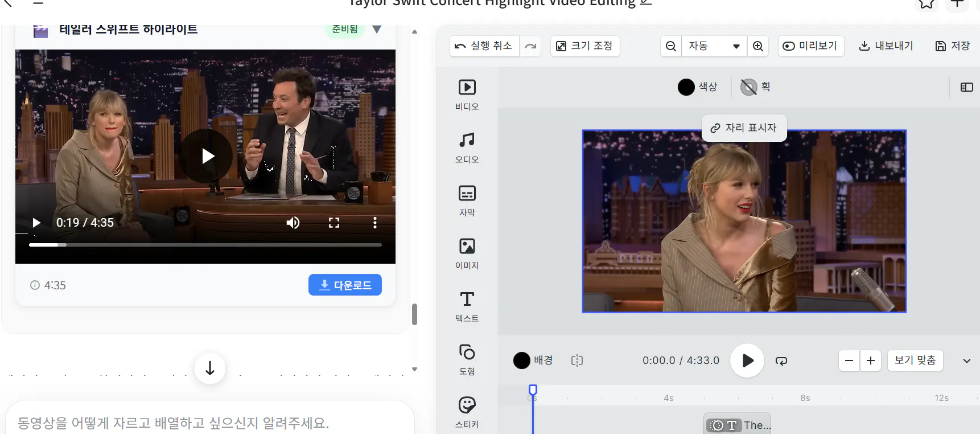980x434 pixels.
Task: Open the 크기 조정 resize option
Action: pos(585,46)
